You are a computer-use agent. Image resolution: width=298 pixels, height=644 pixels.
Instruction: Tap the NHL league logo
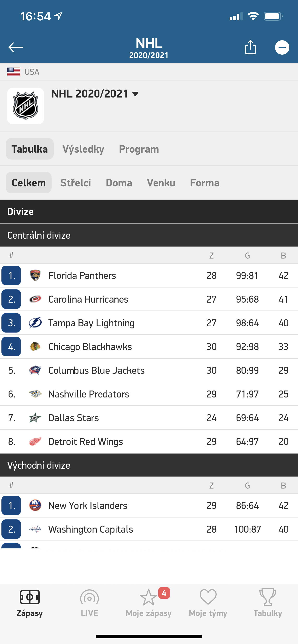coord(25,106)
